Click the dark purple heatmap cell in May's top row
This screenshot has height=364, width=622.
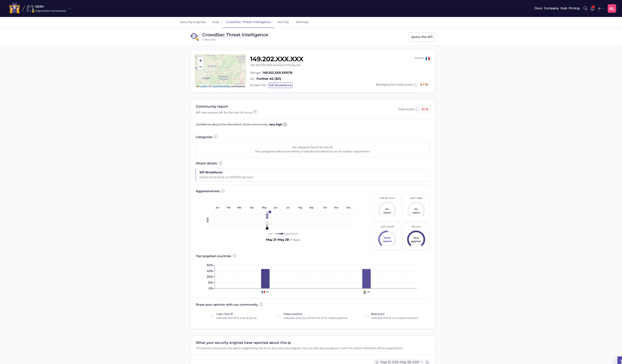click(270, 212)
